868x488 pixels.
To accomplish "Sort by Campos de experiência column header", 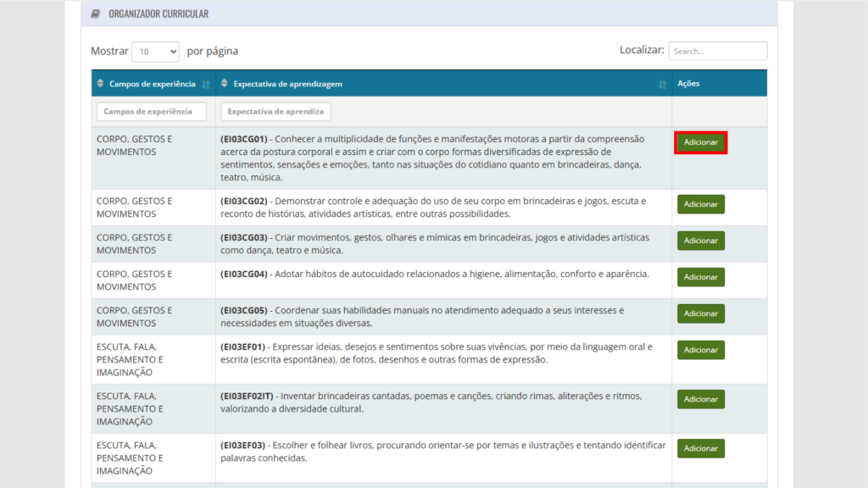I will 153,84.
